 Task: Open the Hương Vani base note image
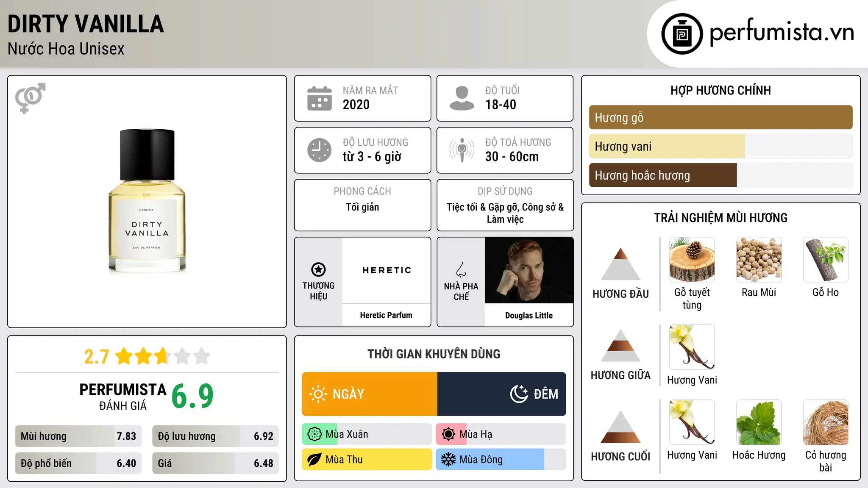(692, 422)
